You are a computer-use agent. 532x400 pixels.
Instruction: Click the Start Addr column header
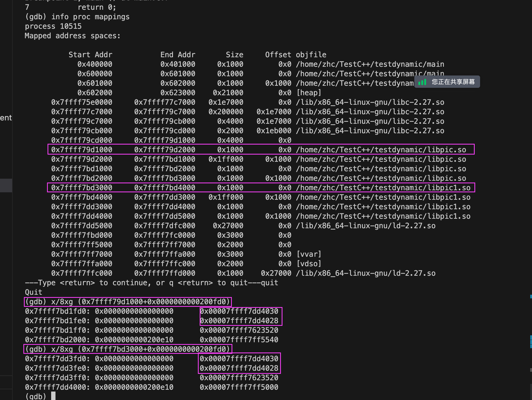(x=90, y=55)
